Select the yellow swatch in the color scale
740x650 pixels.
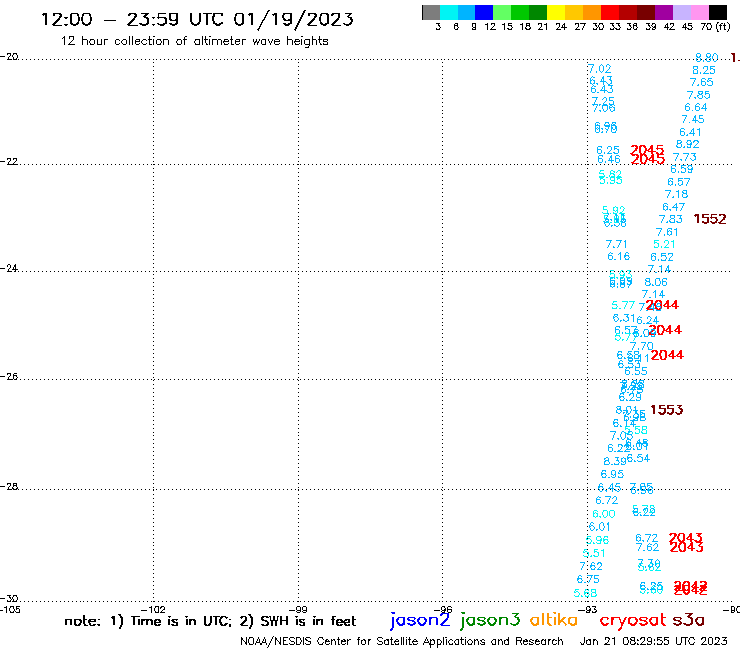(556, 12)
